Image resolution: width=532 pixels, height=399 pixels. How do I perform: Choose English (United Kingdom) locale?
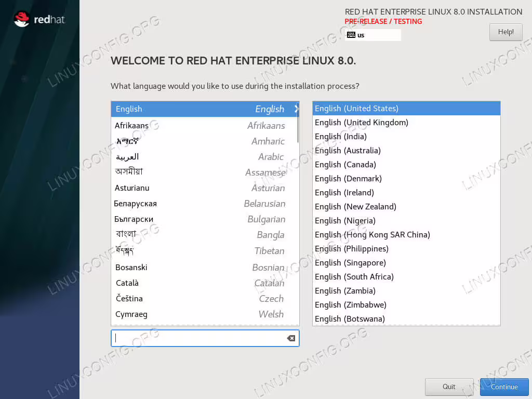[406, 123]
